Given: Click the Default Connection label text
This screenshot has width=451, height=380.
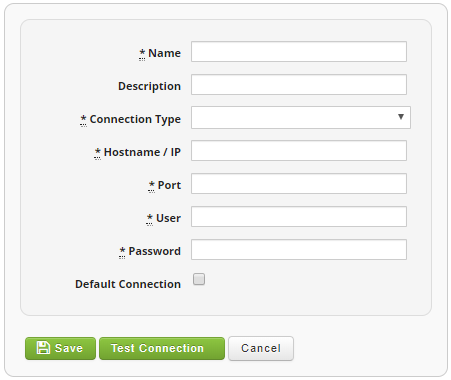Looking at the screenshot, I should 128,284.
